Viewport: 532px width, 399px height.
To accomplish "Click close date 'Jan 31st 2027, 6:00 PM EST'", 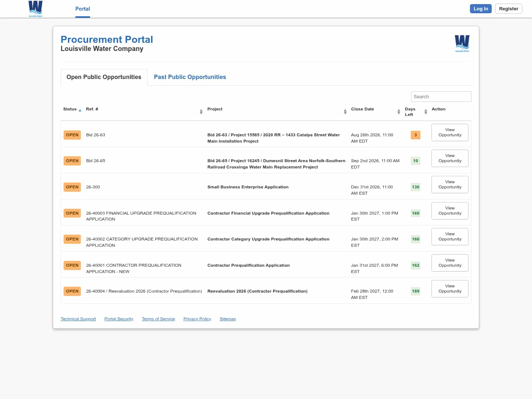I will [375, 268].
